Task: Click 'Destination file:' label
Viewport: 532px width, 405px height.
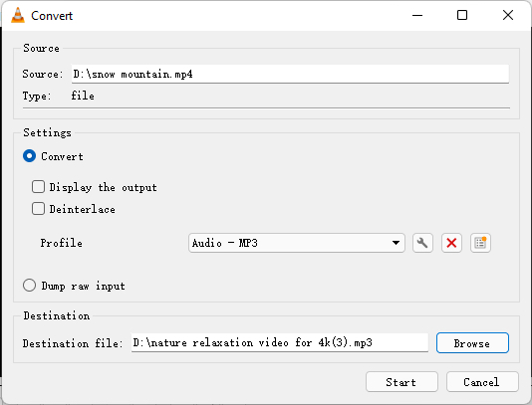Action: [73, 343]
